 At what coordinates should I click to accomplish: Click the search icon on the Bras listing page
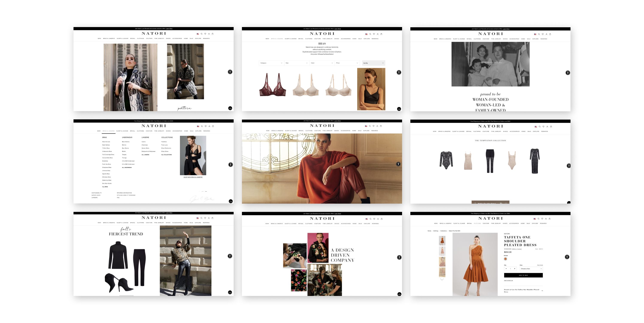(x=370, y=34)
